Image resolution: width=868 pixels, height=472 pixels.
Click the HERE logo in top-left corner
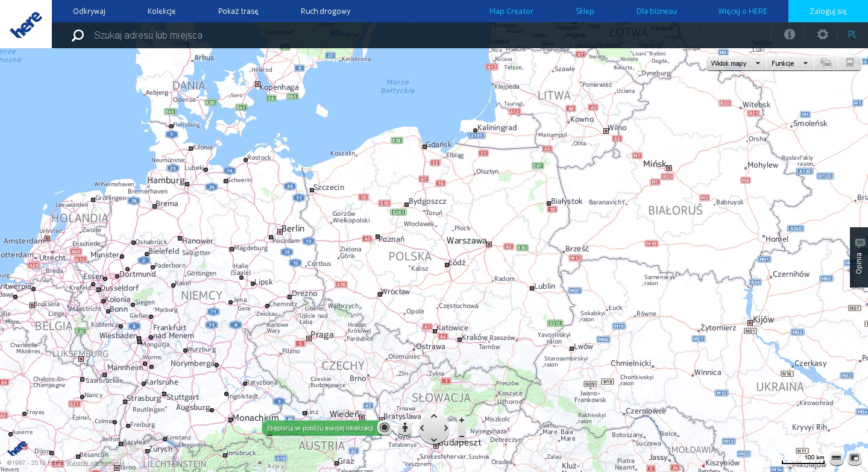click(x=26, y=24)
